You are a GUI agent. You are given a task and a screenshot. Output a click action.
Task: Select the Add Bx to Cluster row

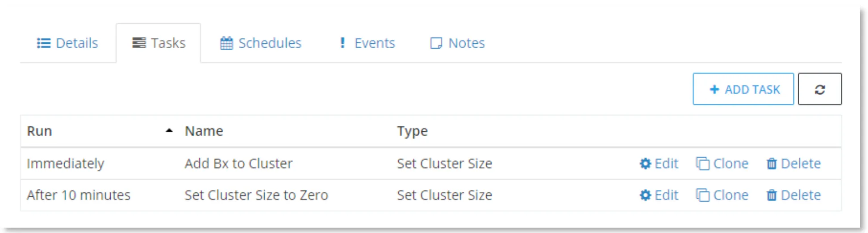point(431,164)
